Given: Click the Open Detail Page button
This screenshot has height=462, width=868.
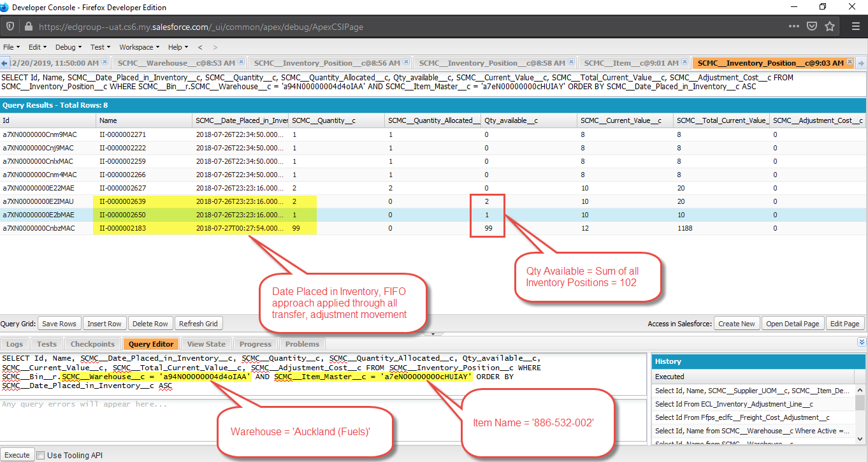Looking at the screenshot, I should pyautogui.click(x=792, y=324).
